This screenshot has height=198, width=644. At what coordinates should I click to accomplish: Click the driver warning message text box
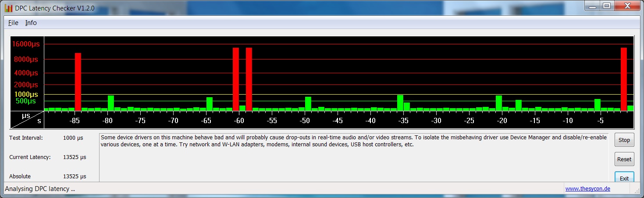tap(354, 157)
